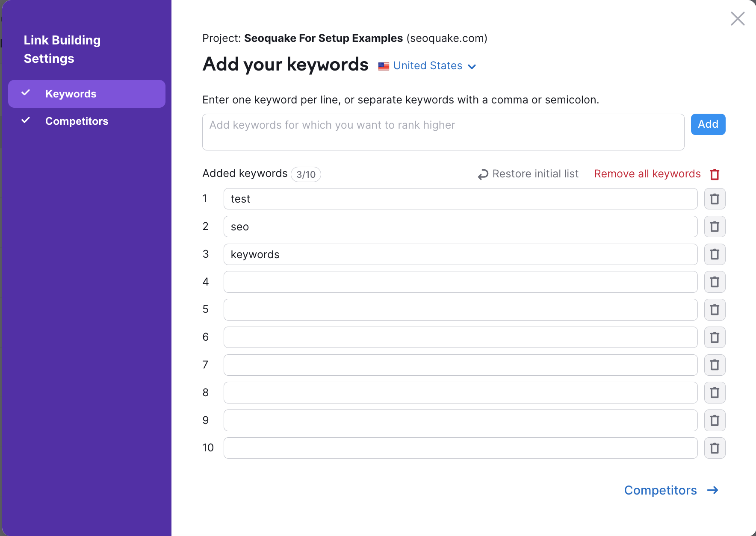Delete the "keywords" entry via trash icon
This screenshot has height=536, width=756.
tap(715, 254)
